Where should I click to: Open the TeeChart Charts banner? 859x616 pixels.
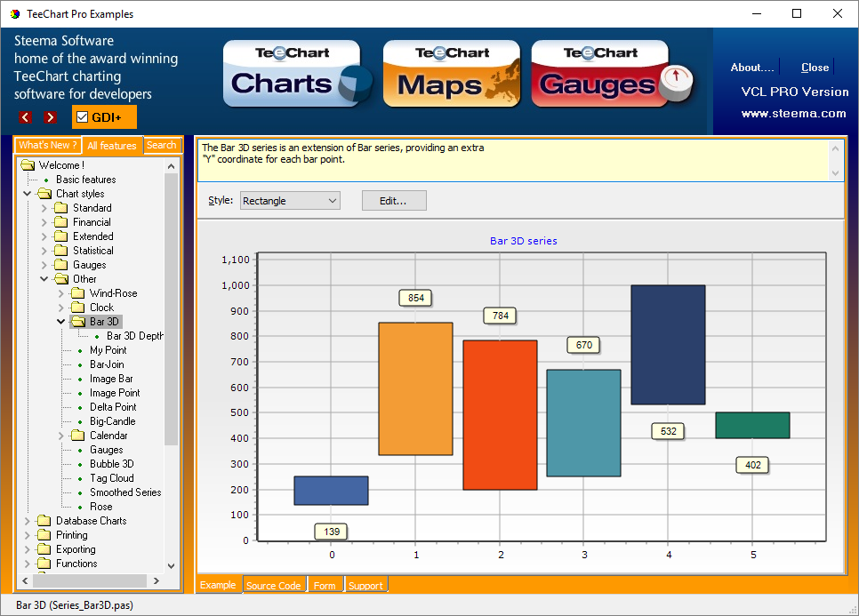click(298, 74)
